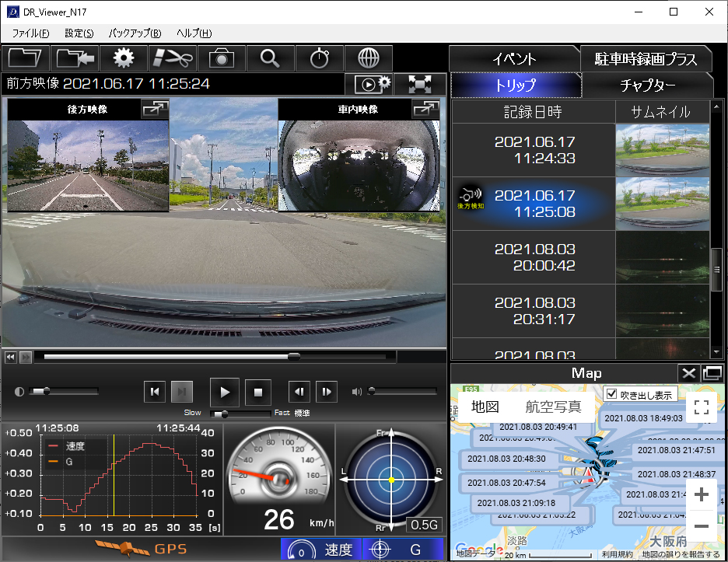Switch graph to G sensor mode
Image resolution: width=728 pixels, height=562 pixels.
(x=403, y=550)
